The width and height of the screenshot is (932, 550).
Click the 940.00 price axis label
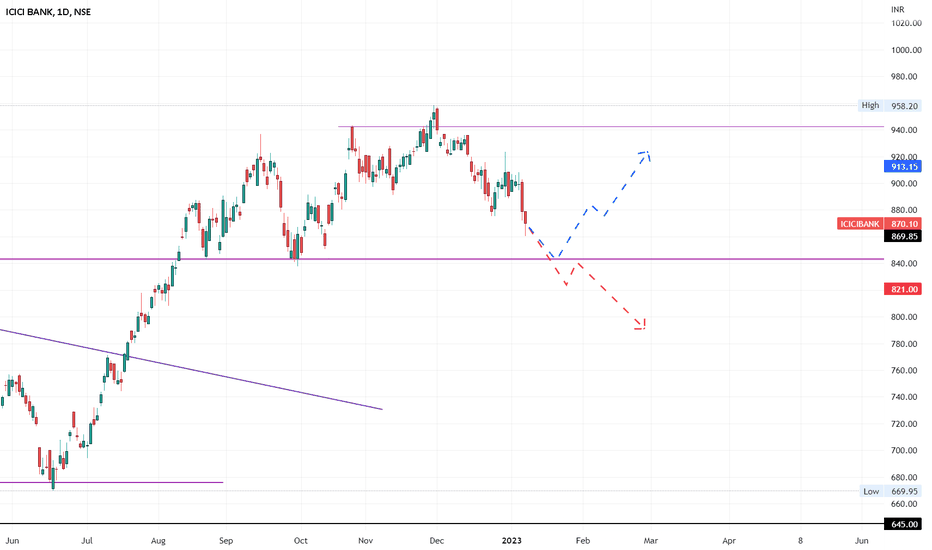[x=906, y=130]
